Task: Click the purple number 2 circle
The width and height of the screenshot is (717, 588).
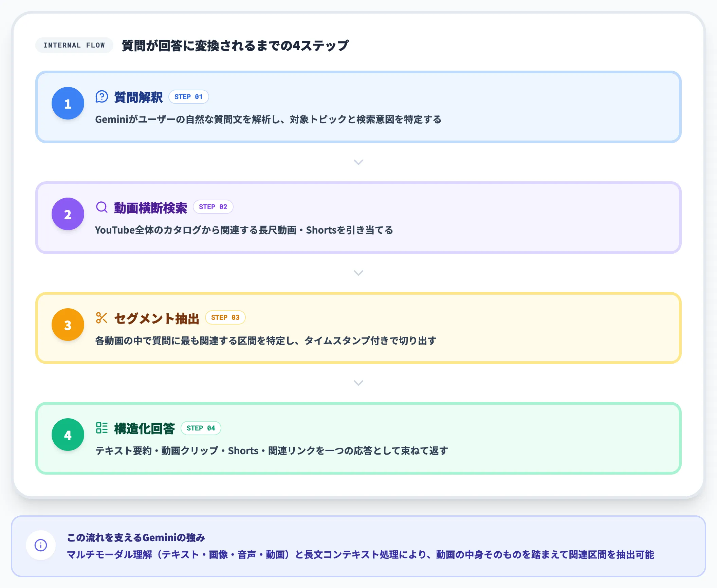Action: tap(68, 214)
